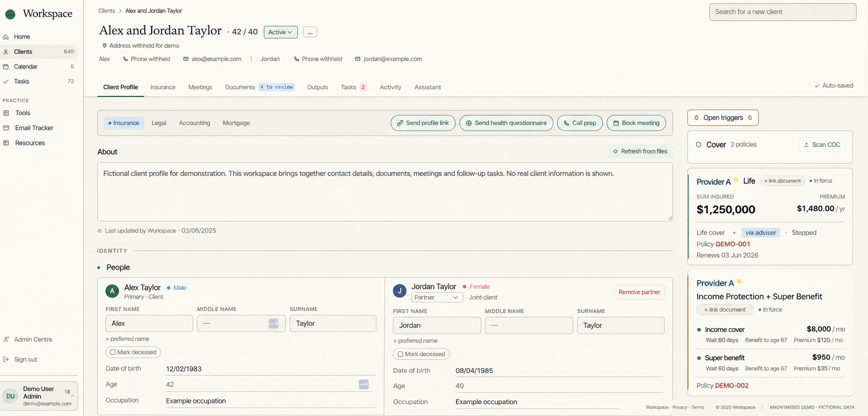Click the Call prep button
The height and width of the screenshot is (416, 868).
[x=580, y=123]
